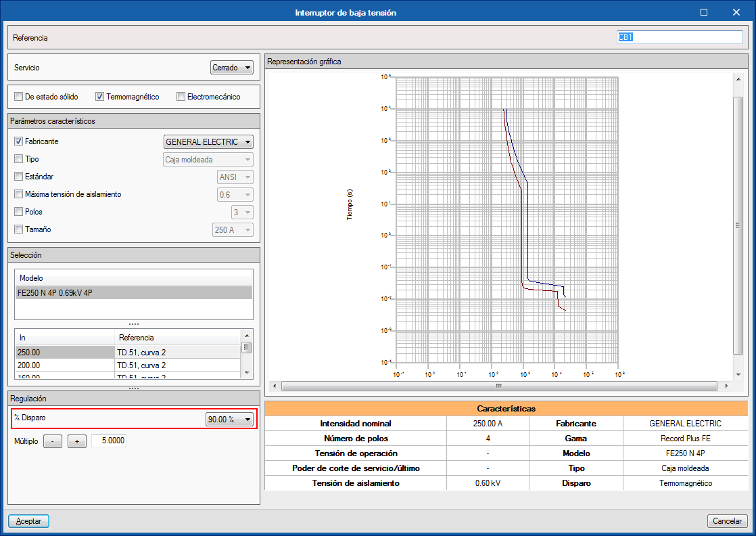The image size is (756, 536).
Task: Click the Tipo value Caja moldeada
Action: click(x=685, y=468)
